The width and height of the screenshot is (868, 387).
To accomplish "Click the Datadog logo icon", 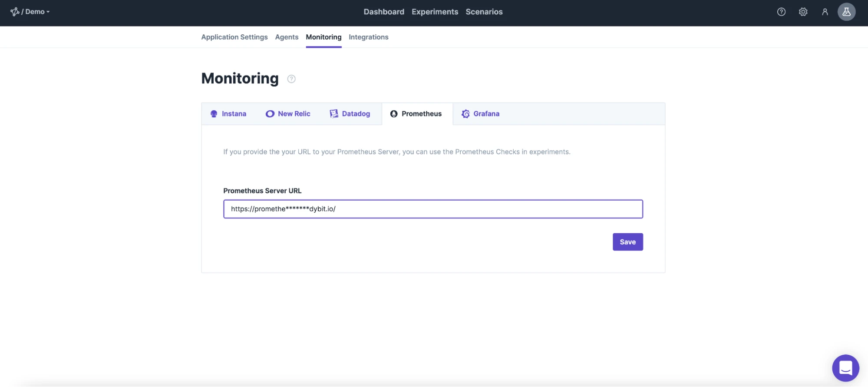I will 333,114.
